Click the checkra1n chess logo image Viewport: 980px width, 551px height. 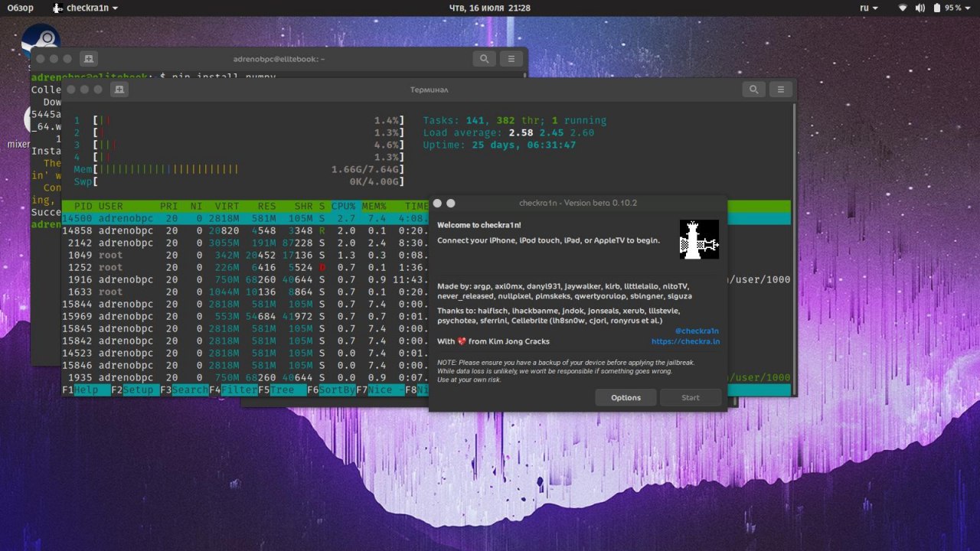699,240
